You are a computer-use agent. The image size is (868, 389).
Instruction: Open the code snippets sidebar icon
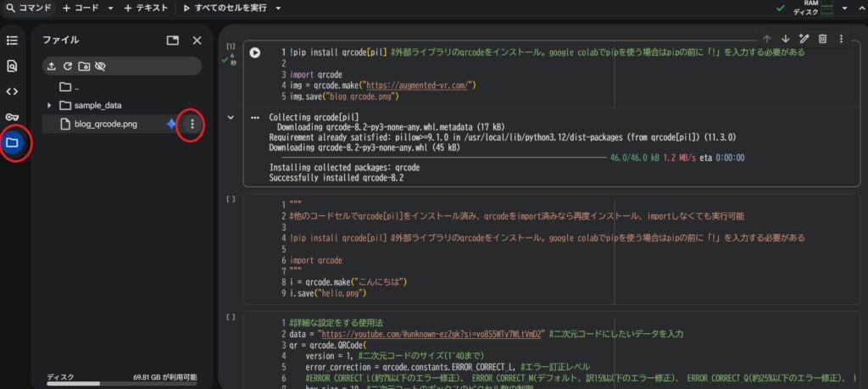pos(12,92)
